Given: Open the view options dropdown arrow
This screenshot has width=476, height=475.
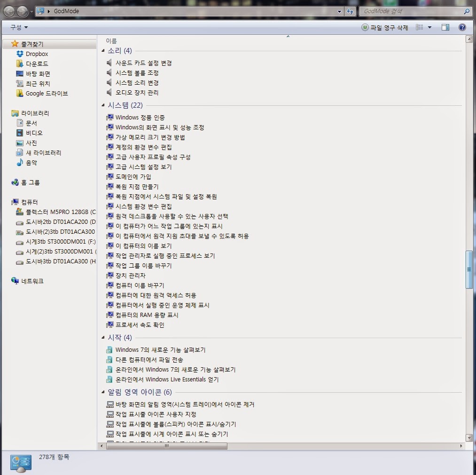Looking at the screenshot, I should pyautogui.click(x=429, y=27).
